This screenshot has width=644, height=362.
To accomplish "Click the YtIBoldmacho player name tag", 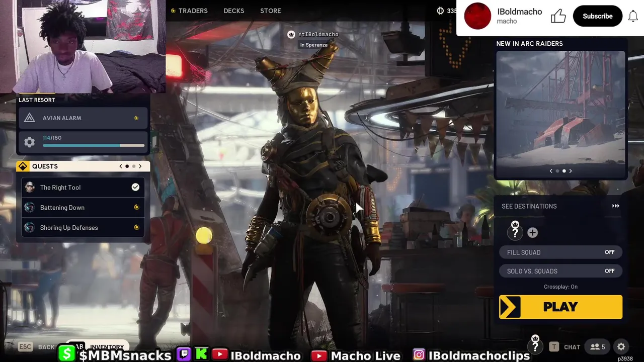I will pos(318,34).
